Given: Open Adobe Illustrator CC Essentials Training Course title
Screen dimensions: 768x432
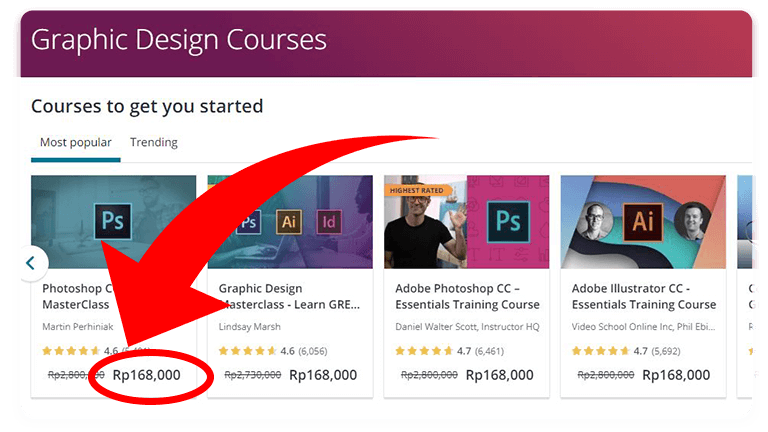Looking at the screenshot, I should [x=644, y=296].
